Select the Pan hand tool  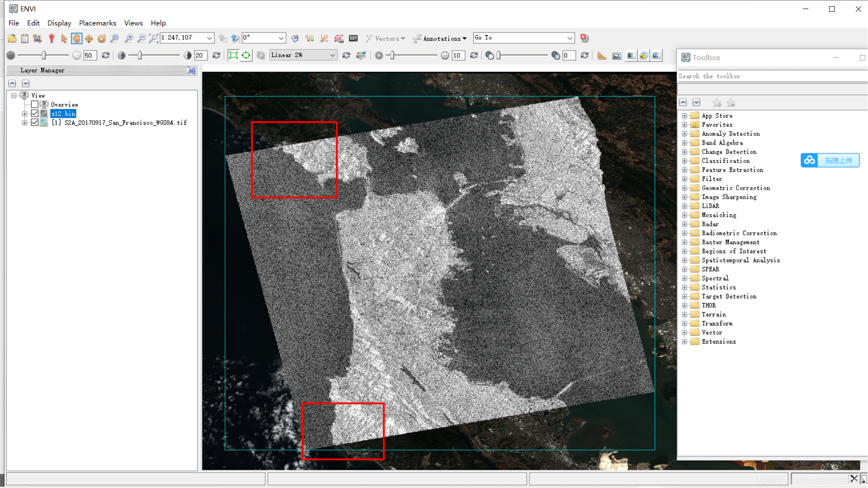click(76, 38)
